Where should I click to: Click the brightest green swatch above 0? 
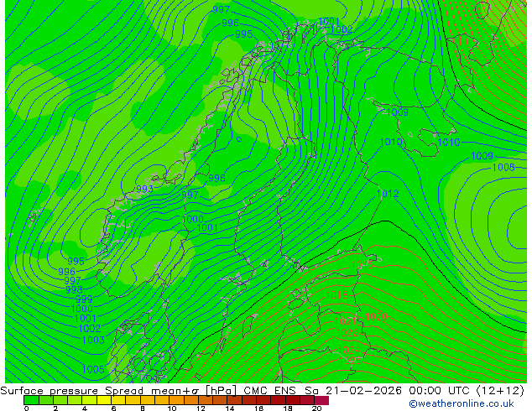[x=31, y=400]
